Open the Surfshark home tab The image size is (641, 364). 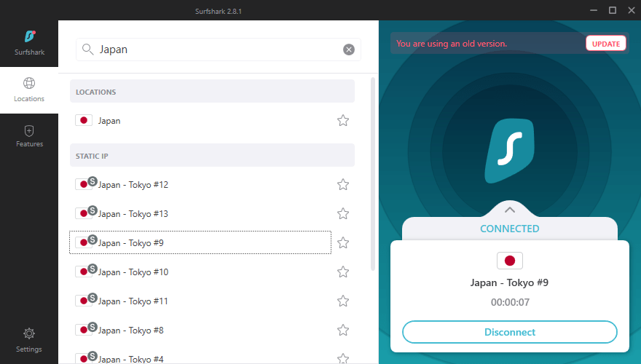tap(29, 43)
